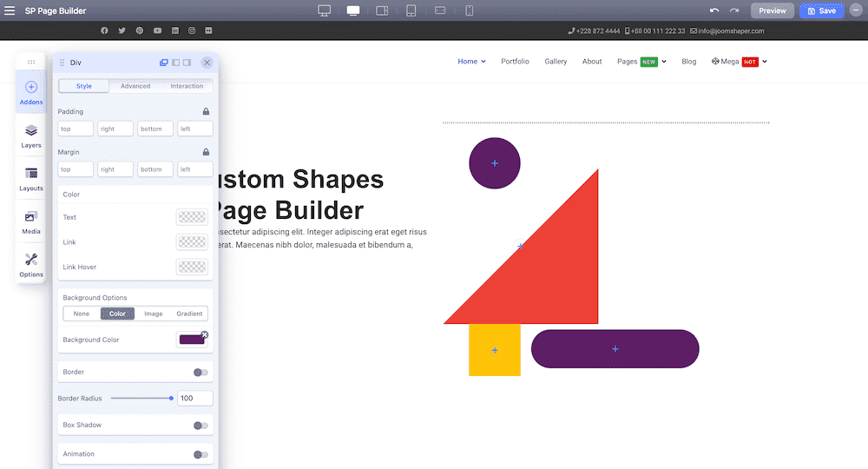Open the Media panel
The width and height of the screenshot is (868, 469).
point(31,222)
